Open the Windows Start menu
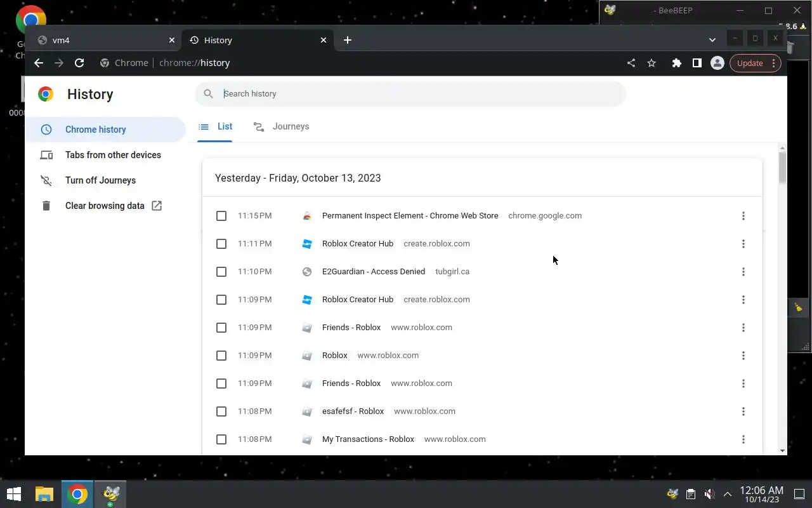The height and width of the screenshot is (508, 812). pos(14,494)
